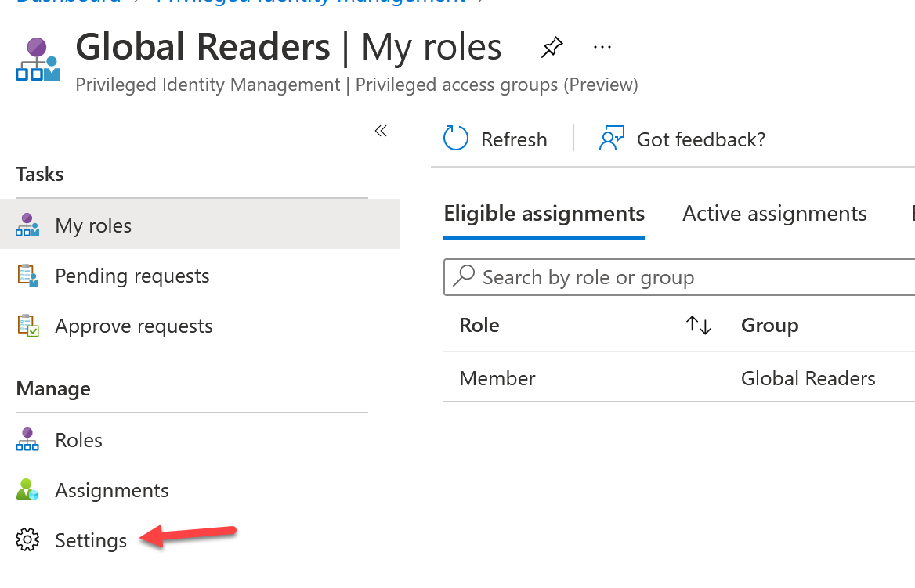
Task: Open the more options ellipsis menu
Action: point(602,48)
